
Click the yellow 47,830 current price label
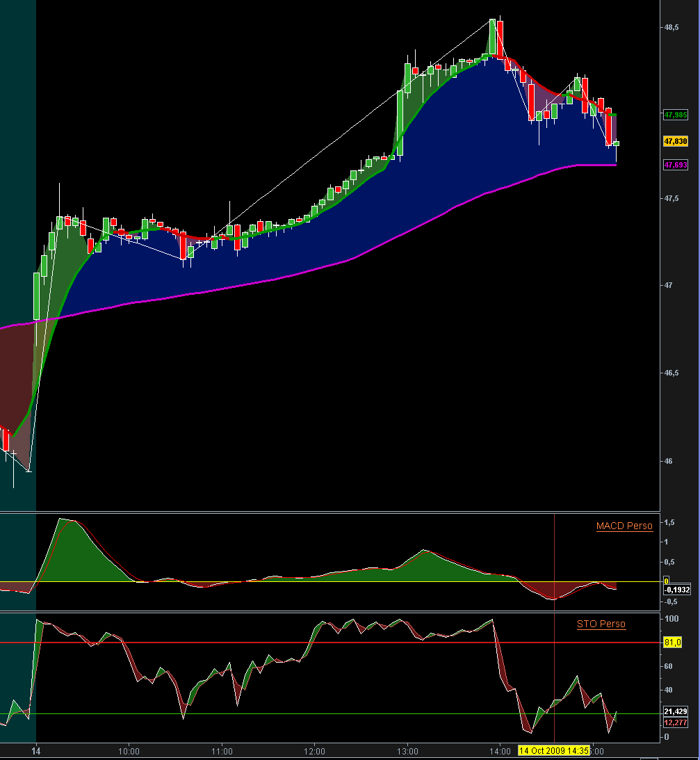(675, 141)
